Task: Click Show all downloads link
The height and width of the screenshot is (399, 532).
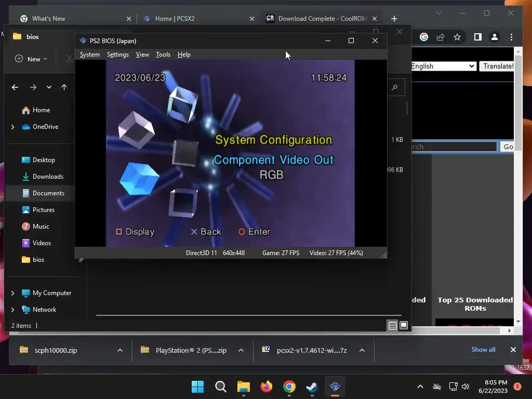Action: click(483, 350)
